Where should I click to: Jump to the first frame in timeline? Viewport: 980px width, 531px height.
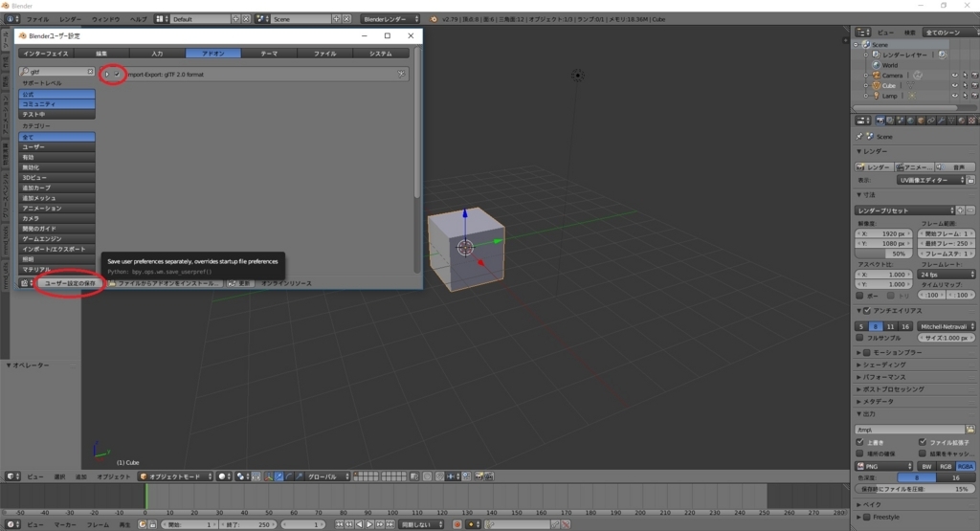340,524
